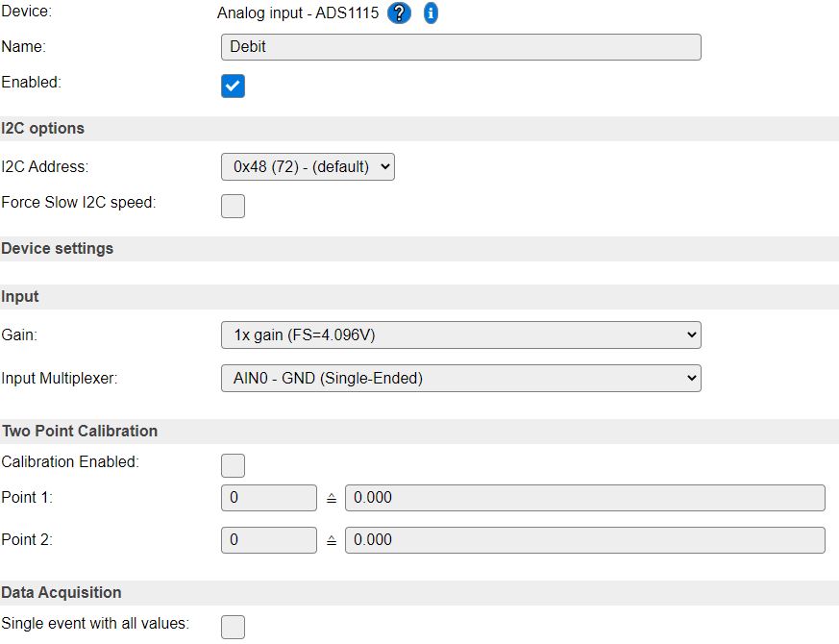Image resolution: width=839 pixels, height=644 pixels.
Task: Open the I2C Address dropdown
Action: click(x=308, y=167)
